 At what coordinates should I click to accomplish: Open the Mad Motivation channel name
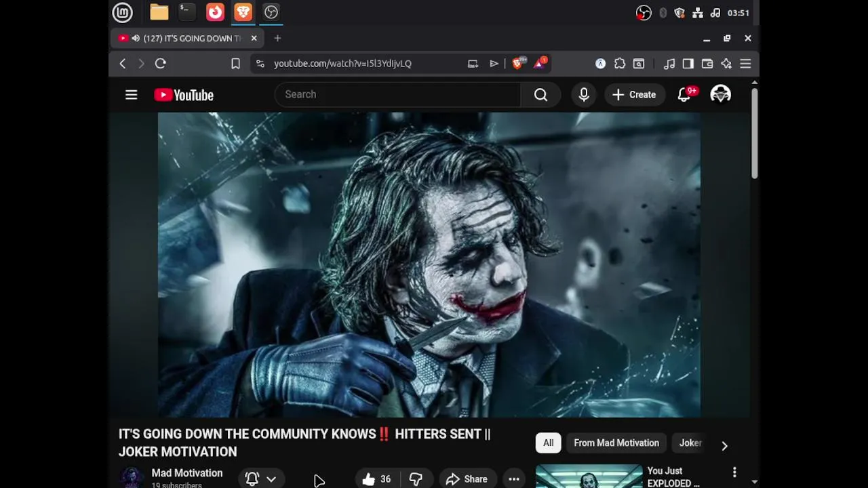187,473
